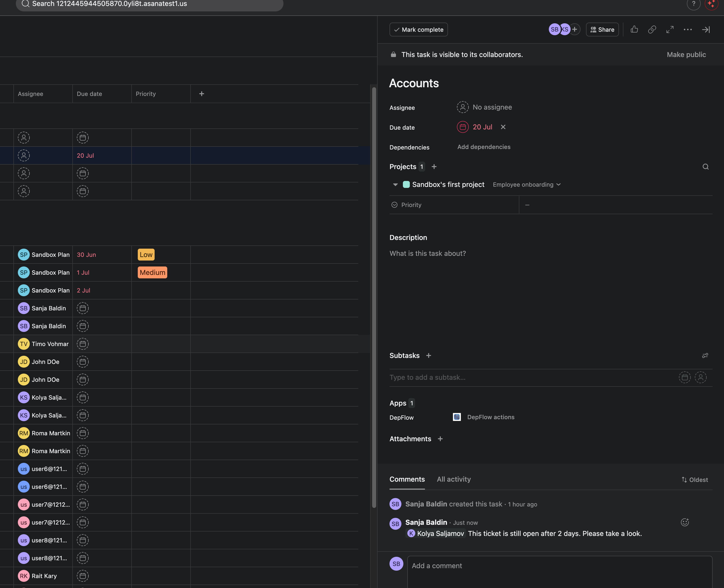The width and height of the screenshot is (724, 588).
Task: Click 20 Jul in selected list row
Action: [85, 156]
